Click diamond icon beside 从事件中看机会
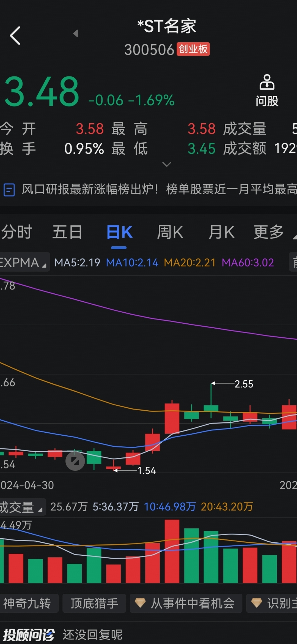The width and height of the screenshot is (297, 644). (140, 603)
